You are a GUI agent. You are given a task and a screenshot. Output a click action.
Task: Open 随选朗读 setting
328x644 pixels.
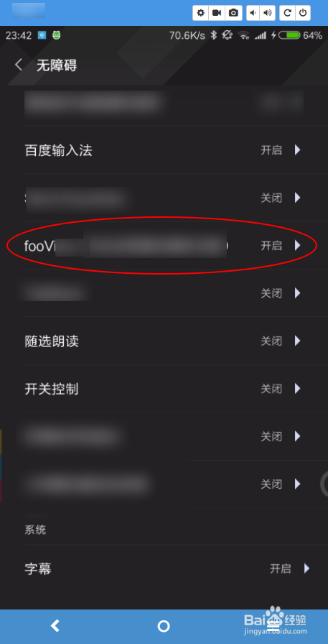[164, 341]
